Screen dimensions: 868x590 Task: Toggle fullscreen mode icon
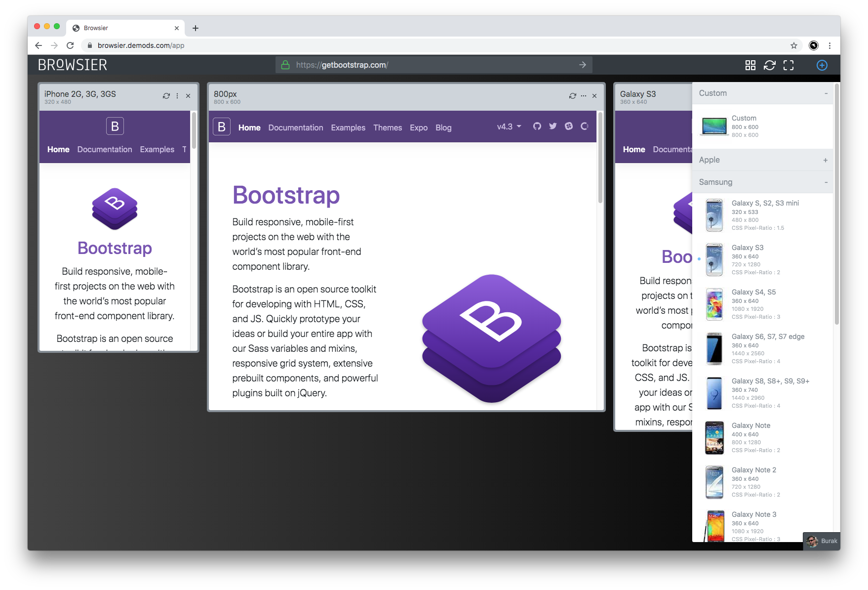point(789,65)
